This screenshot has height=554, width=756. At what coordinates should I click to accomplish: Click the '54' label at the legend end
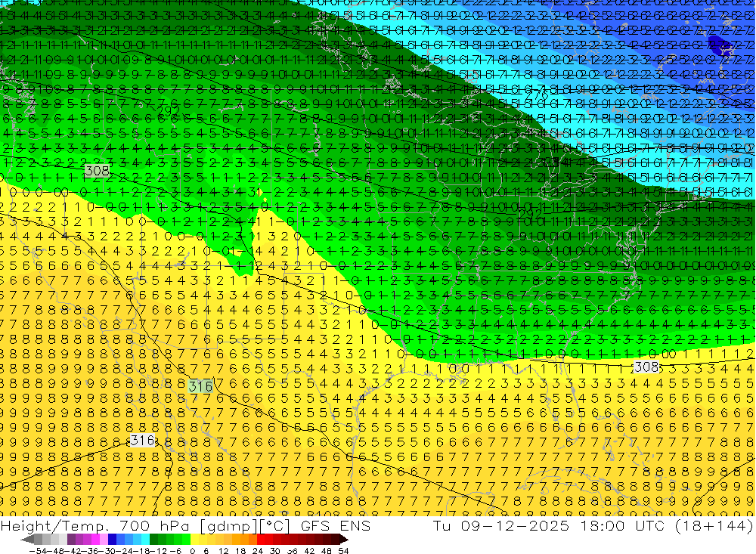[343, 551]
